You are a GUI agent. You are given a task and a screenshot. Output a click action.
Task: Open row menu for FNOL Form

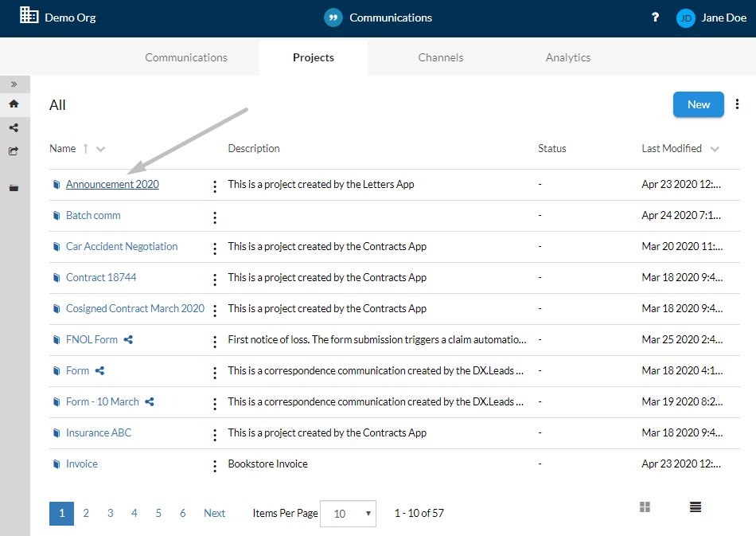215,342
